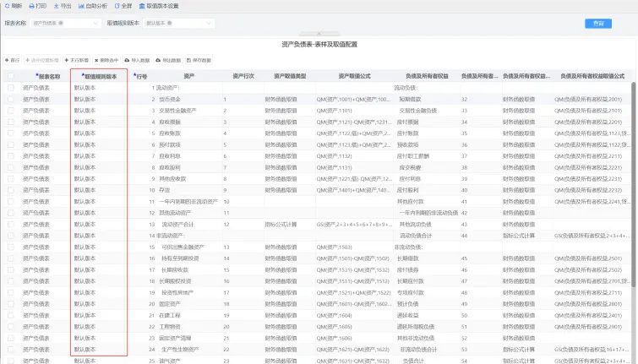Open 自助分析 self-service analysis
638x364 pixels.
93,6
